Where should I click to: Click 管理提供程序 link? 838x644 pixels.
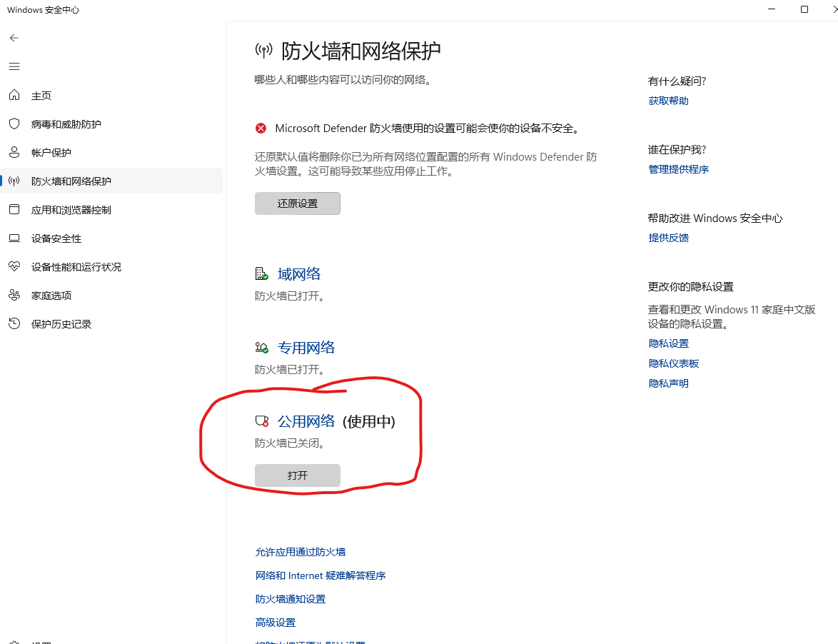click(x=678, y=169)
